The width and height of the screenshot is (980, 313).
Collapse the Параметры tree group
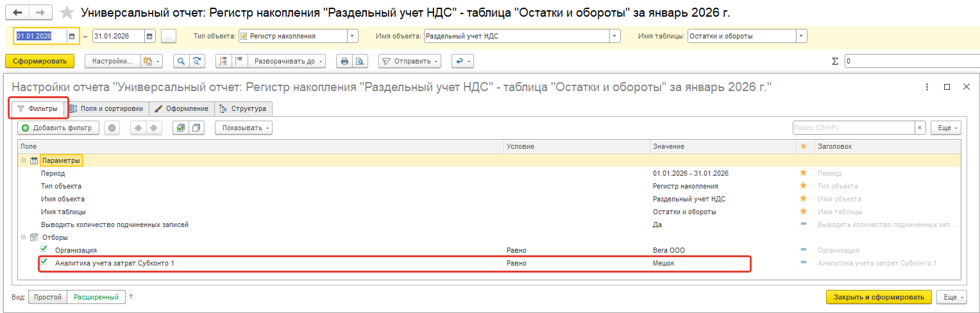[24, 160]
